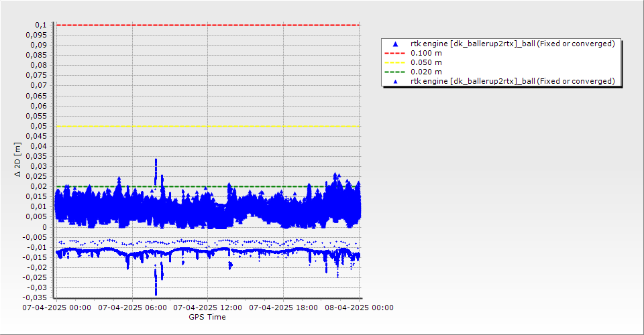This screenshot has width=644, height=335.
Task: Click the '0,03' y-axis tick label
Action: point(39,166)
